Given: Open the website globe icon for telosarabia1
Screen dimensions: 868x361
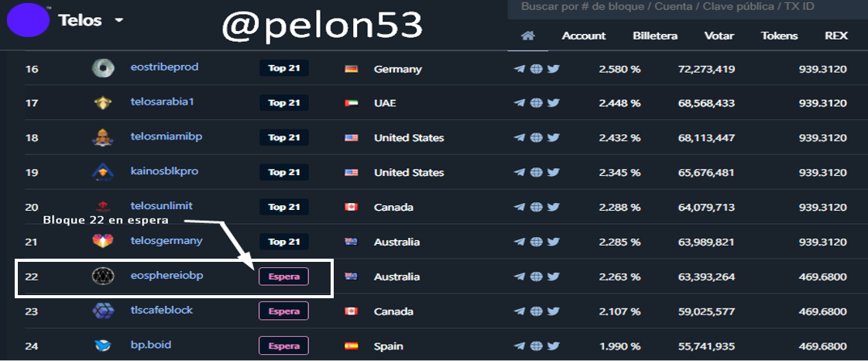Looking at the screenshot, I should 536,103.
